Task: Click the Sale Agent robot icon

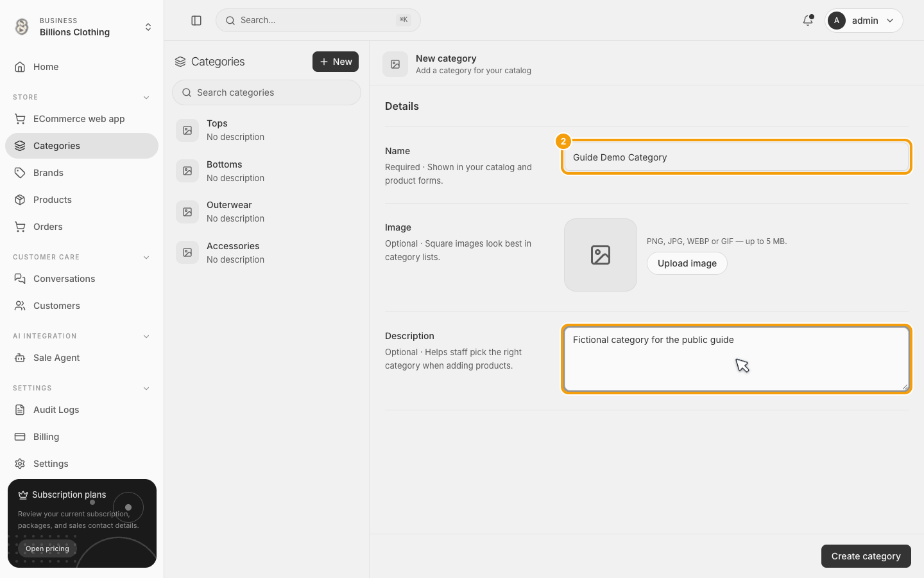Action: (20, 358)
